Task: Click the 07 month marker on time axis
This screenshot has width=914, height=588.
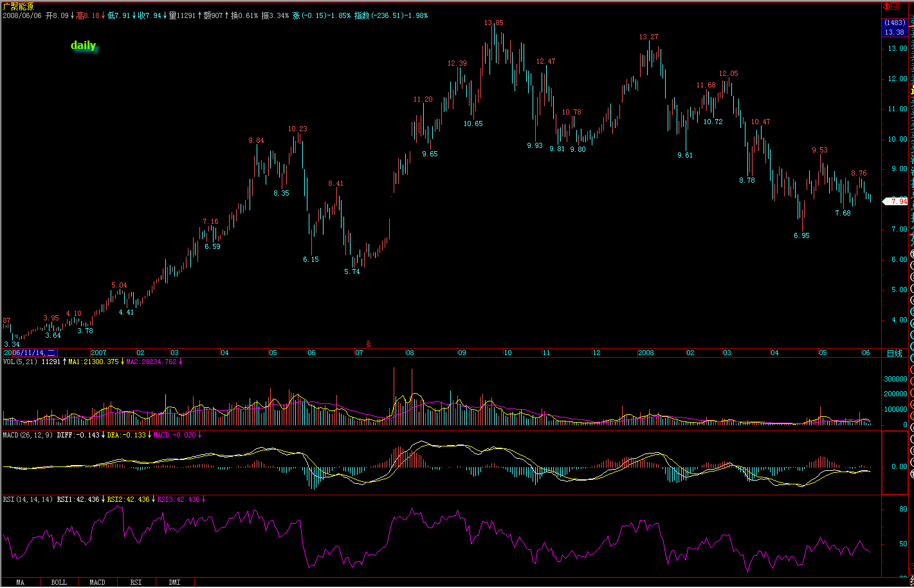Action: (x=359, y=353)
